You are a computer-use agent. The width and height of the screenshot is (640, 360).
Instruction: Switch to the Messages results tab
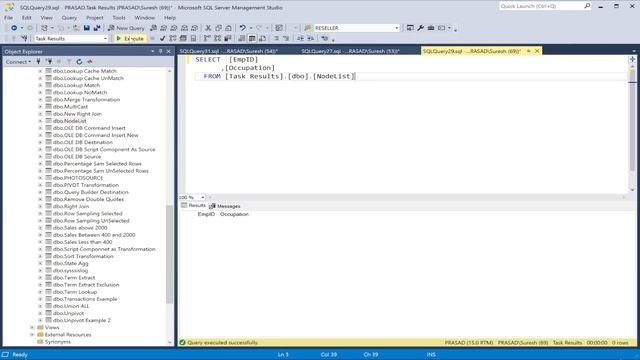click(225, 206)
